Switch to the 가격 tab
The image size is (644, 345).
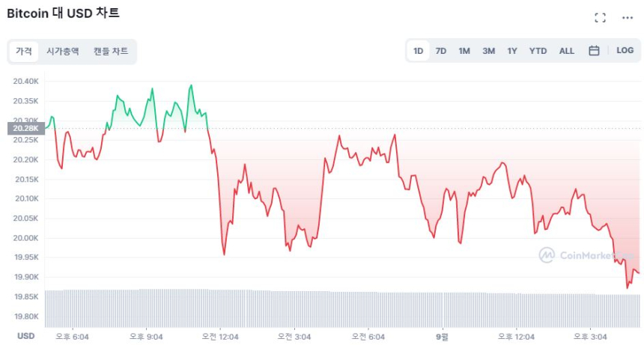(x=24, y=51)
